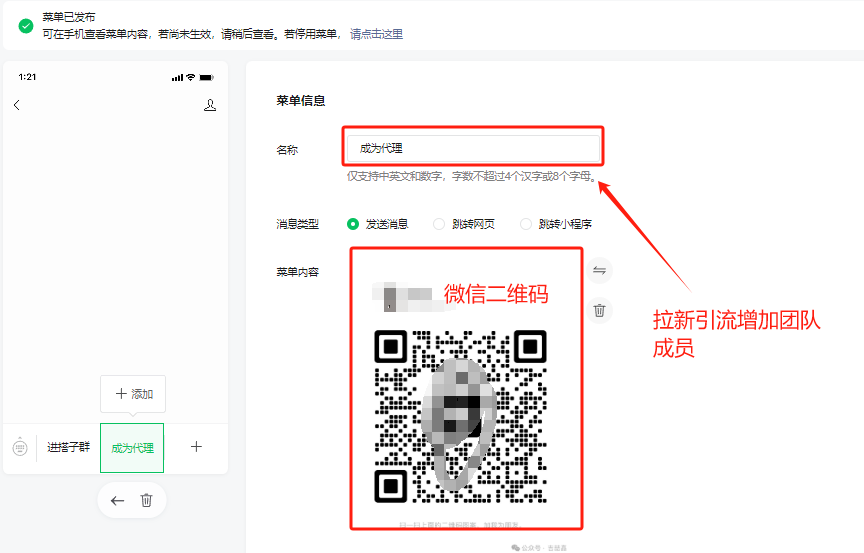Click the 菜单内容 label
Image resolution: width=864 pixels, height=553 pixels.
coord(298,272)
